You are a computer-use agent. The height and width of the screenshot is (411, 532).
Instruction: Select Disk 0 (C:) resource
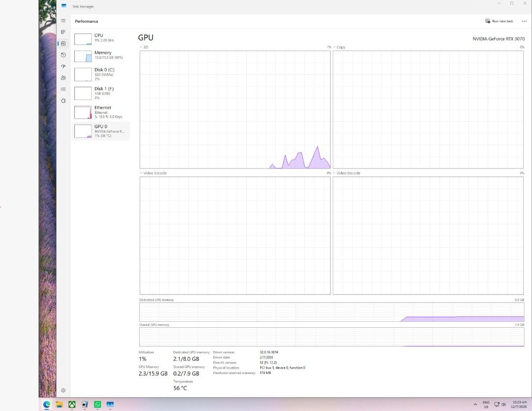click(x=101, y=74)
